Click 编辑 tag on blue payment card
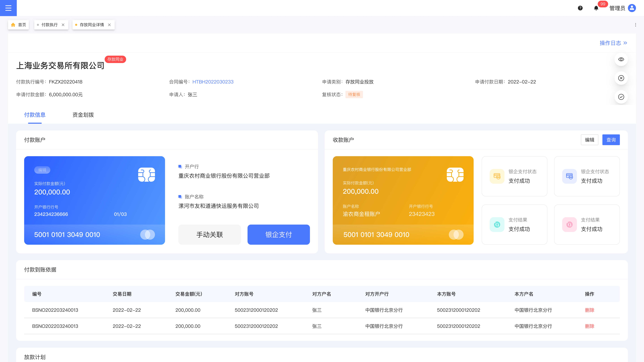This screenshot has height=362, width=644. 42,170
